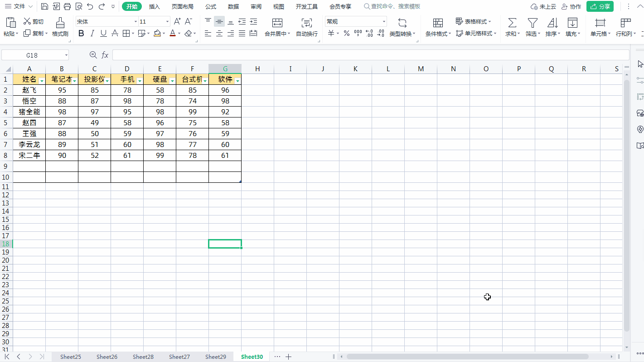Go to first sheet navigation arrow

(x=7, y=357)
